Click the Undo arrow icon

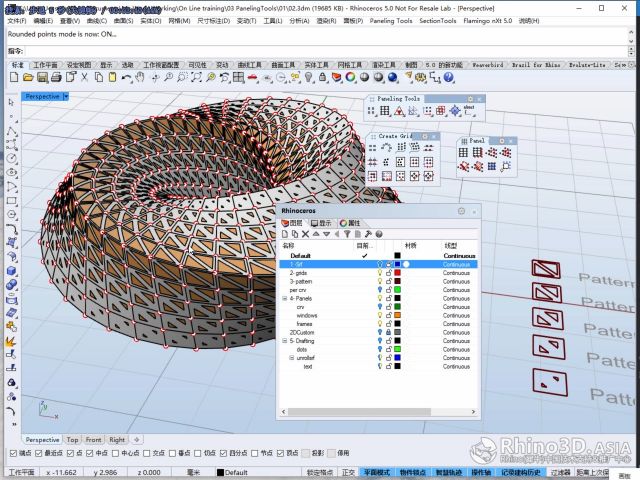(126, 77)
